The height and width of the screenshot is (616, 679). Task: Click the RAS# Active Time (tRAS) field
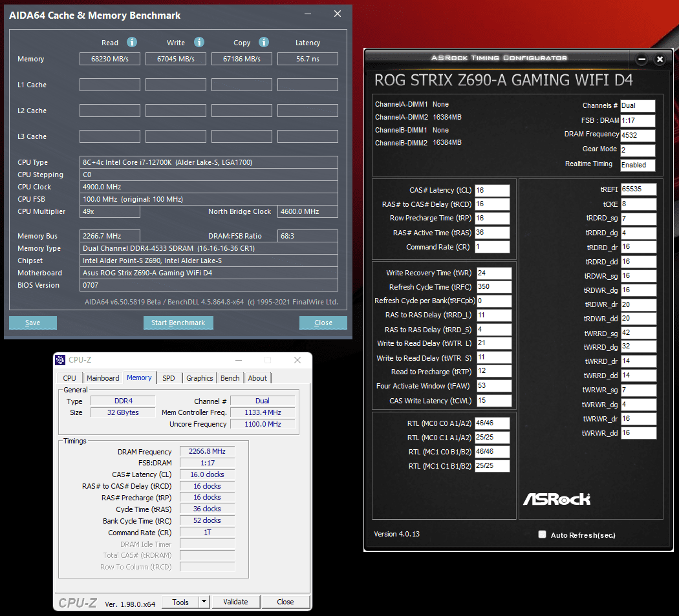[x=492, y=233]
